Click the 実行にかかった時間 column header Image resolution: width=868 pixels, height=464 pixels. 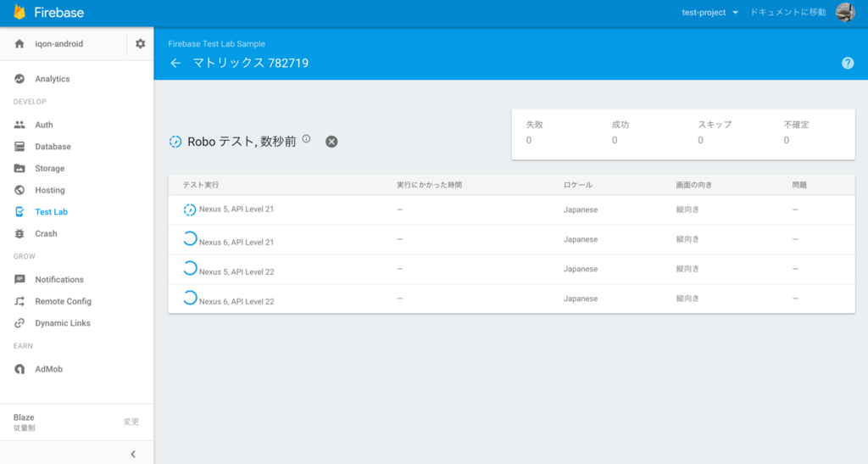point(430,185)
